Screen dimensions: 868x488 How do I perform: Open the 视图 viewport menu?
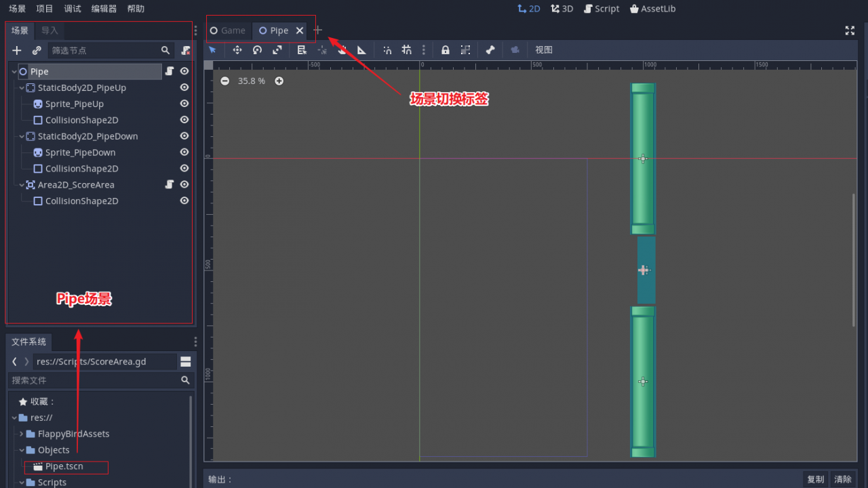click(544, 49)
